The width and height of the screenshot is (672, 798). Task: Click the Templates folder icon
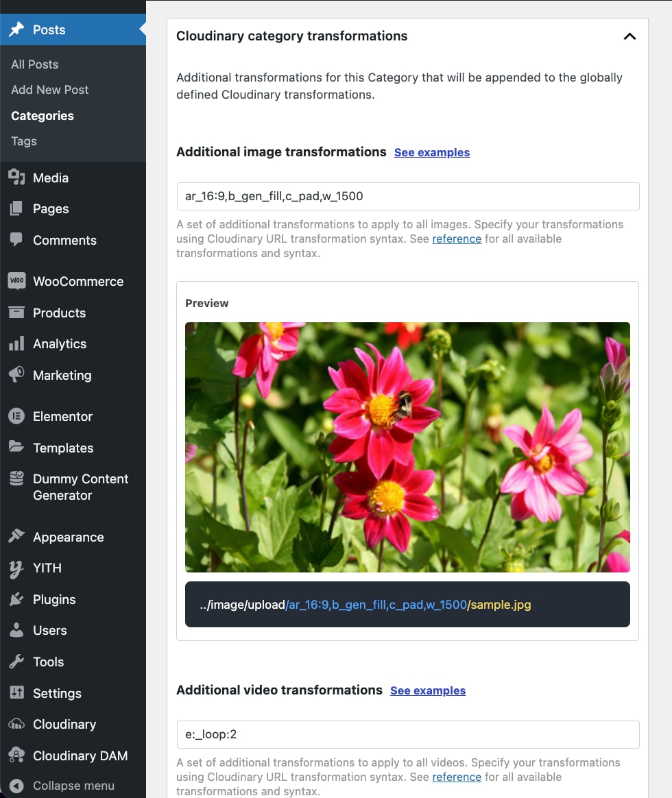16,448
